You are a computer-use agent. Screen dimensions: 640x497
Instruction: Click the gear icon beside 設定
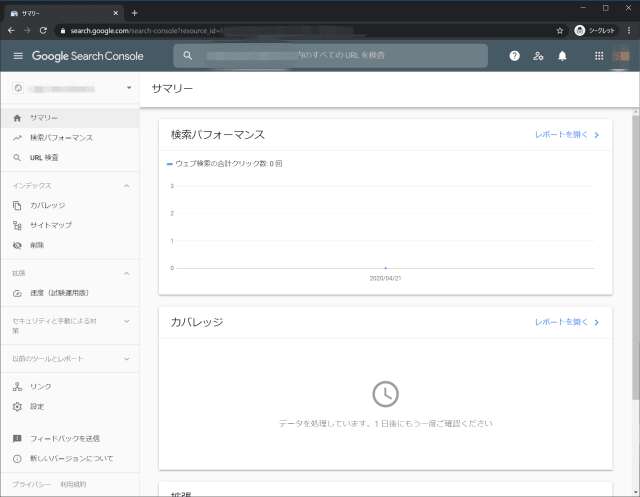tap(17, 406)
